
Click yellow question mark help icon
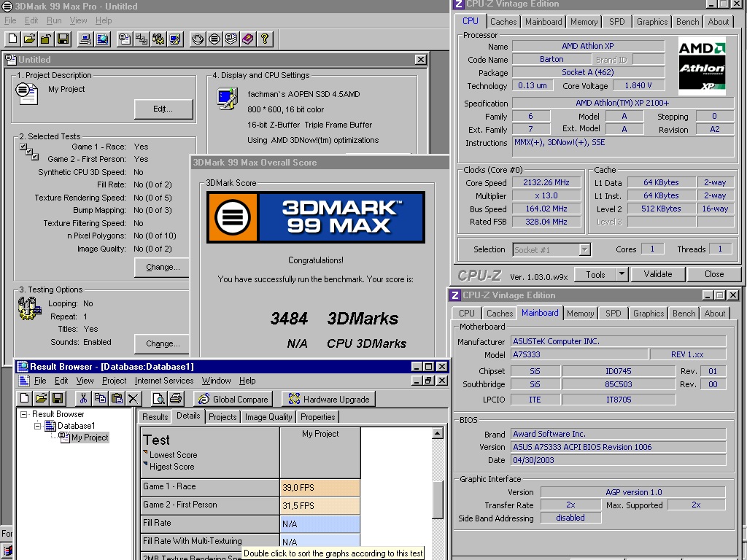click(x=265, y=39)
